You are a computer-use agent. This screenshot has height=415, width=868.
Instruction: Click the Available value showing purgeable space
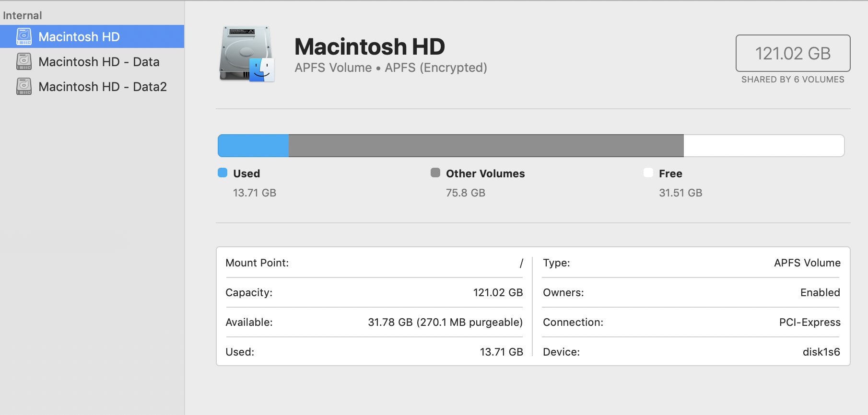445,322
